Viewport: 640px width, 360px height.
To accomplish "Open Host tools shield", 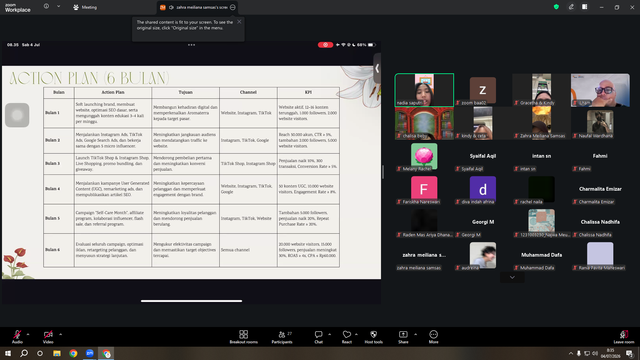I will pos(373,337).
